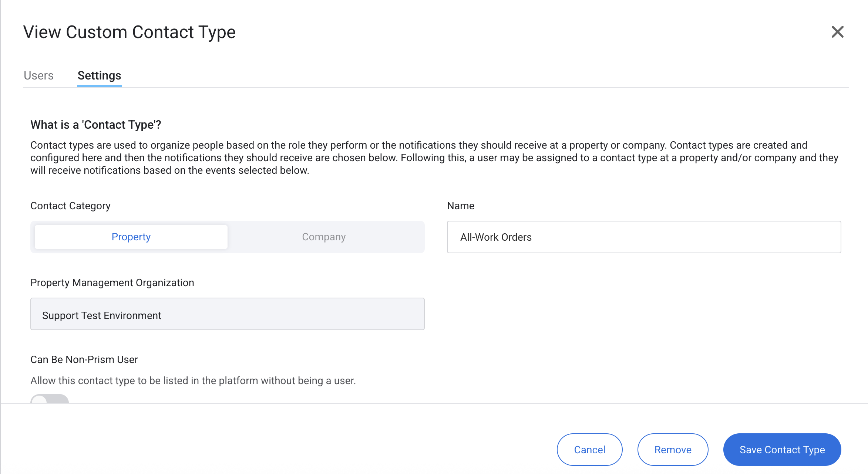Viewport: 868px width, 474px height.
Task: Save the contact type
Action: click(x=782, y=450)
